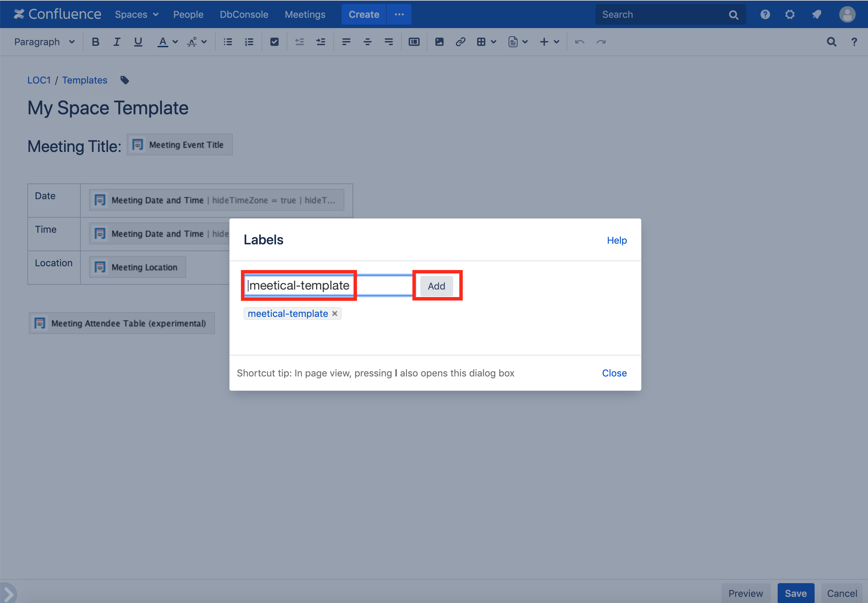The height and width of the screenshot is (603, 868).
Task: Go to the Confluence home logo
Action: point(58,14)
